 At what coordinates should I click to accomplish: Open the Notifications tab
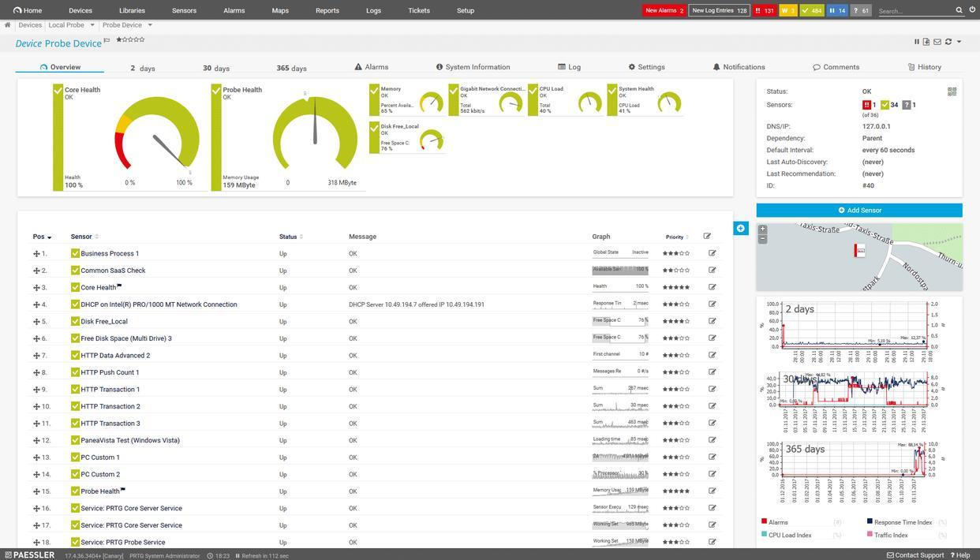[x=739, y=67]
